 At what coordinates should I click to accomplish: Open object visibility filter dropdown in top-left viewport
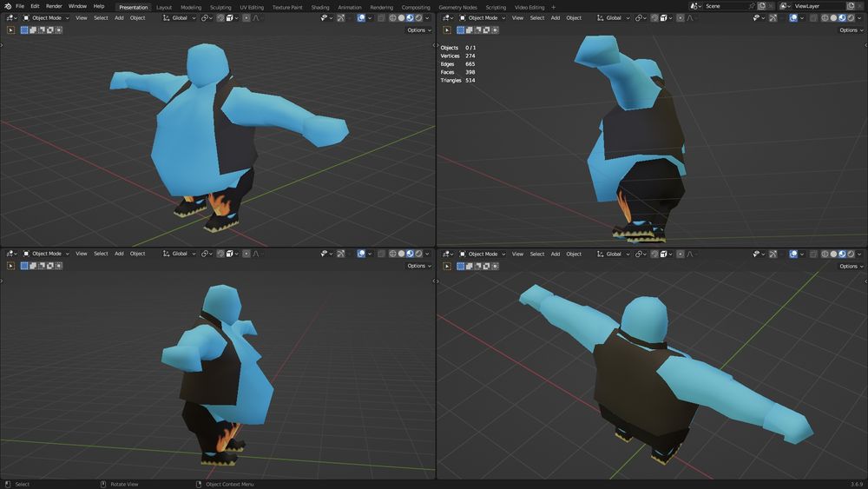[325, 18]
